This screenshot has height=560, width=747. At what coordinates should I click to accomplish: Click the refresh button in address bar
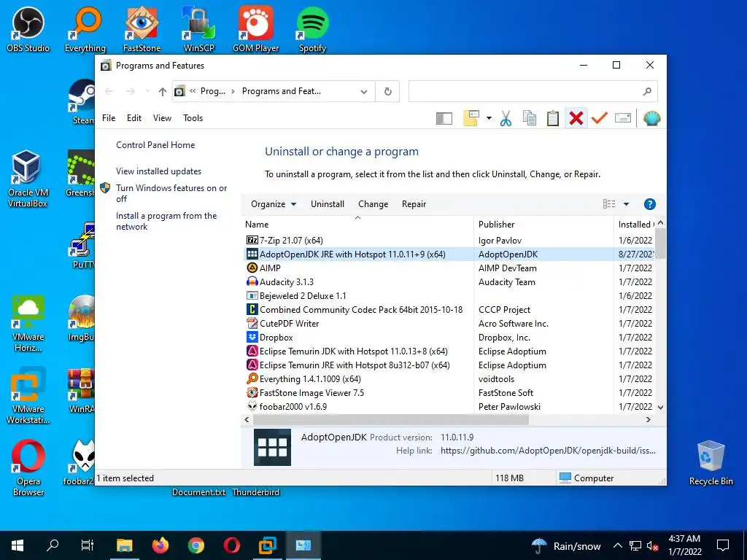click(388, 91)
